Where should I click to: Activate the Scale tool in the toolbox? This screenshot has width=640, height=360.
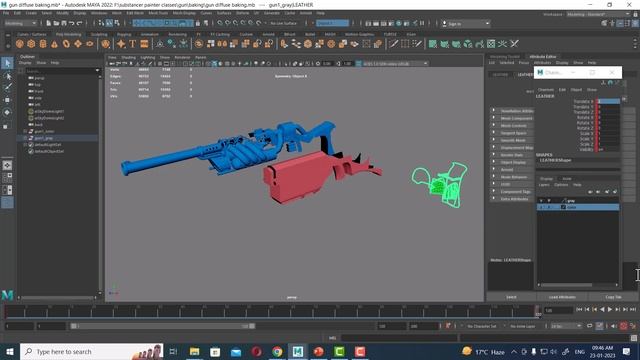pyautogui.click(x=7, y=126)
